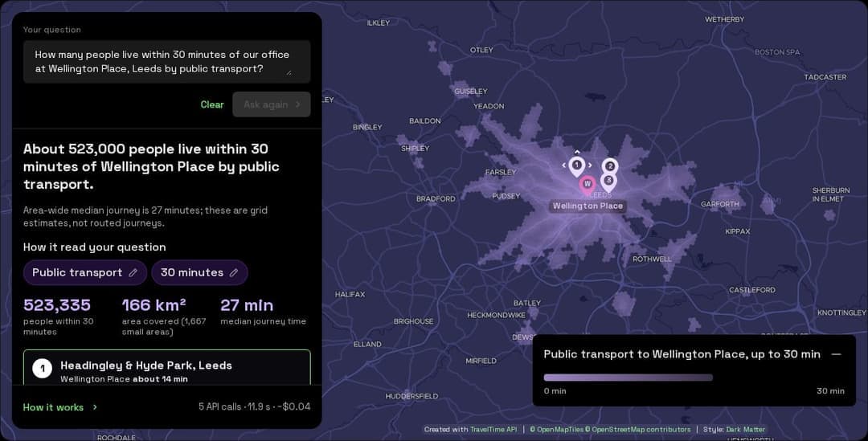Click the Castleford map label

coord(751,290)
